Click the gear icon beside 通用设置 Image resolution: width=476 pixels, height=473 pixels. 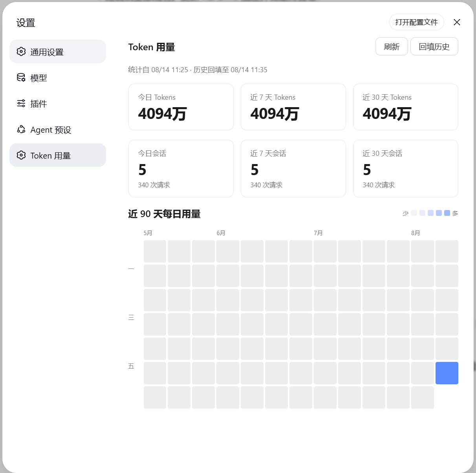click(x=21, y=51)
